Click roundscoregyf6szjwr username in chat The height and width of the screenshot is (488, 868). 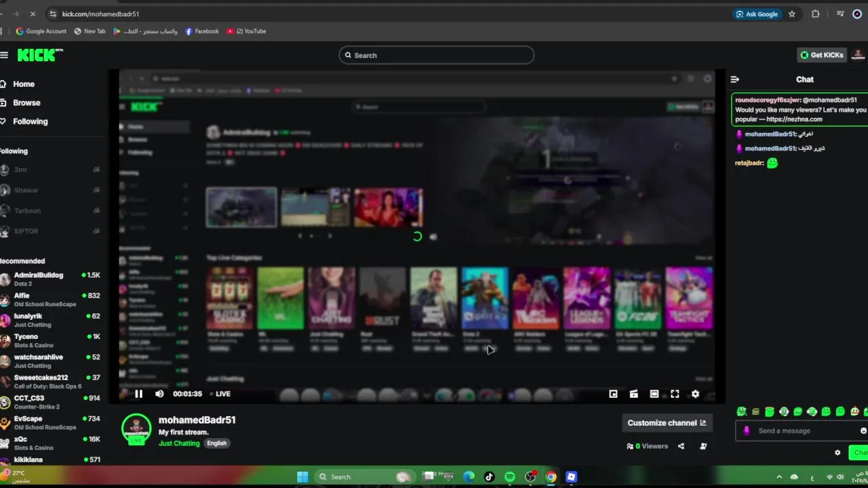coord(768,100)
